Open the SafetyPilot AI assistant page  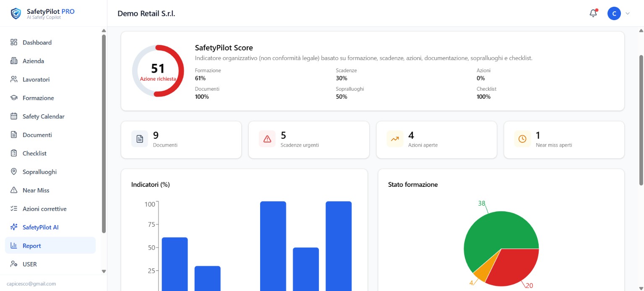(50, 227)
